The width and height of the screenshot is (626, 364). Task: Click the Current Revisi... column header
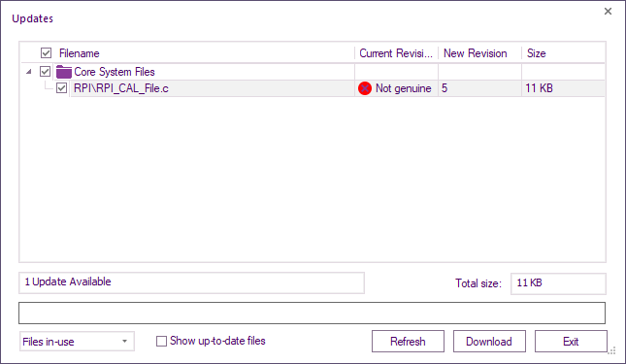pyautogui.click(x=396, y=53)
